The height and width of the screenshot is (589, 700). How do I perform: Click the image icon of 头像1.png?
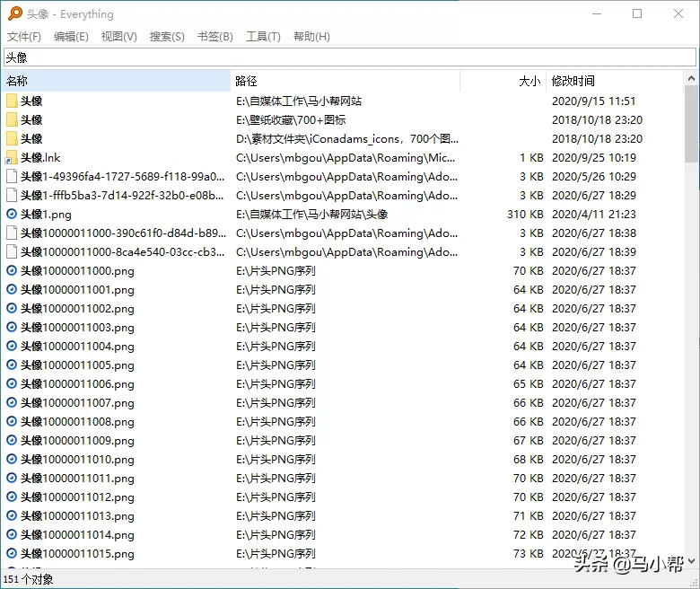point(12,214)
